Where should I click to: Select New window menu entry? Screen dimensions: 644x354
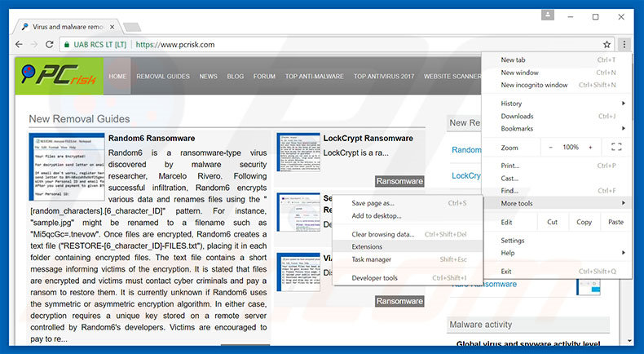point(557,73)
